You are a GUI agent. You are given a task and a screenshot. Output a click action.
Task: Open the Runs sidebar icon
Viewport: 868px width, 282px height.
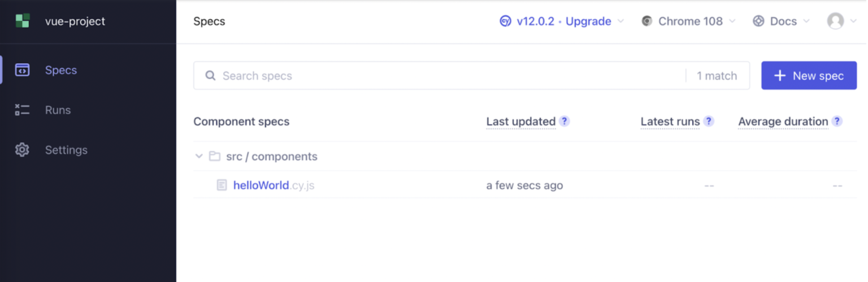click(22, 110)
